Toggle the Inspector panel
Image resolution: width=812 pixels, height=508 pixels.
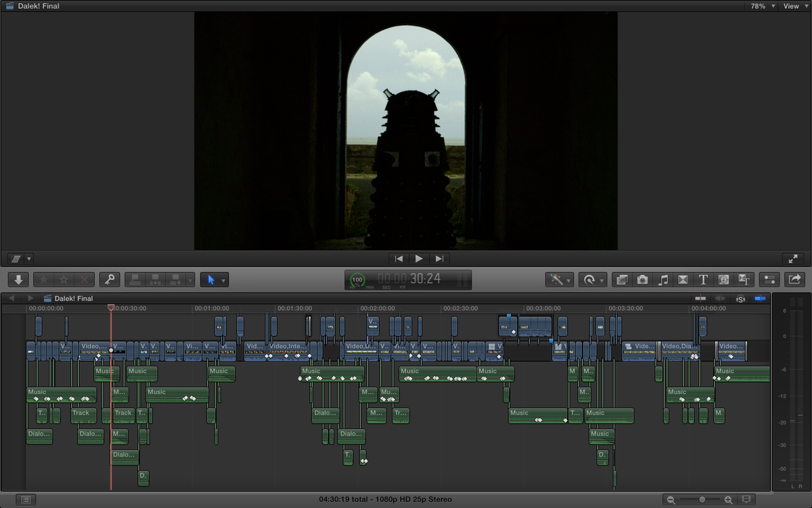pos(769,279)
